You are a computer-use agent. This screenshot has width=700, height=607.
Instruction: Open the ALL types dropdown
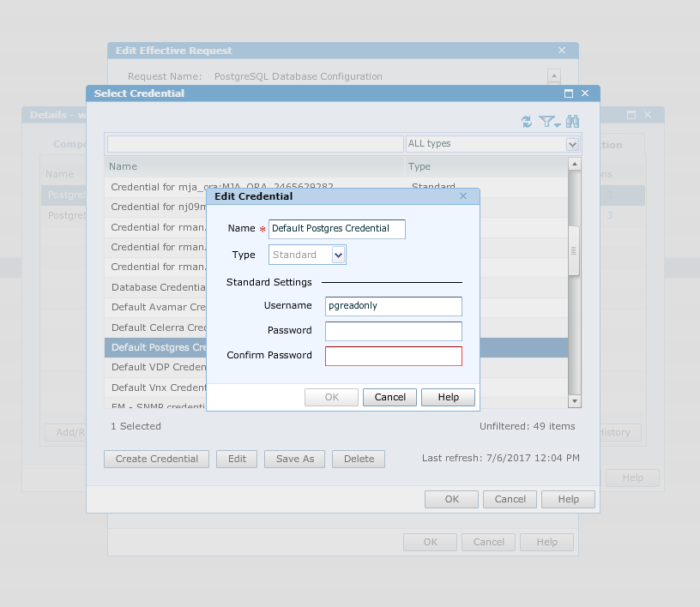click(571, 144)
